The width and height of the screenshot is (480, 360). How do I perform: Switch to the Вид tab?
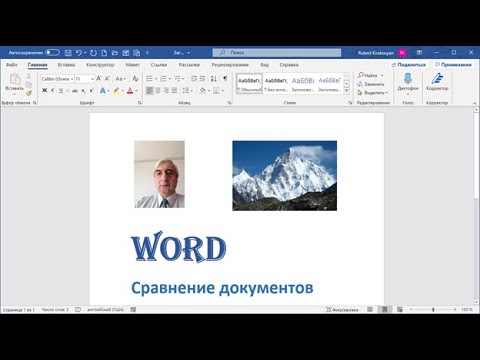pyautogui.click(x=265, y=65)
